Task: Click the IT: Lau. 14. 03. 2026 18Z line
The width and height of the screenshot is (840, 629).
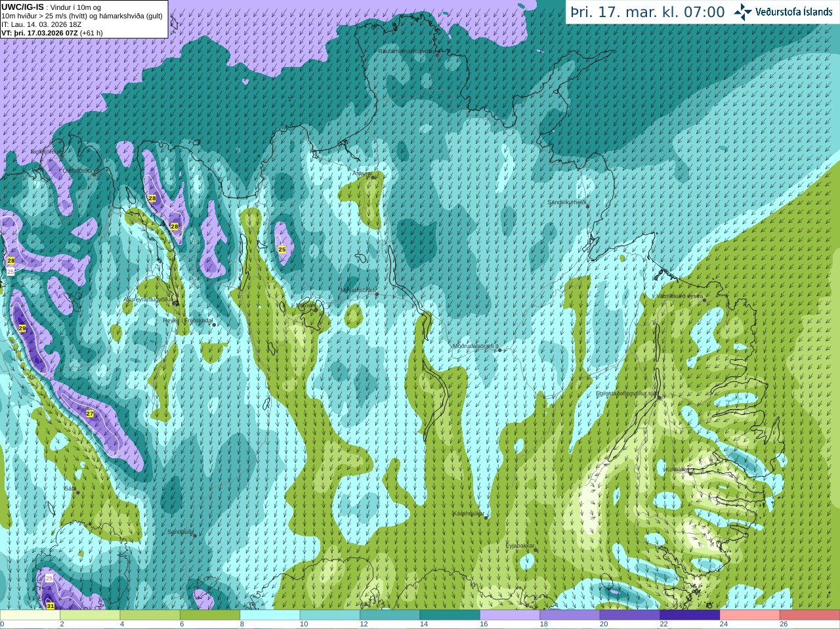Action: (41, 24)
